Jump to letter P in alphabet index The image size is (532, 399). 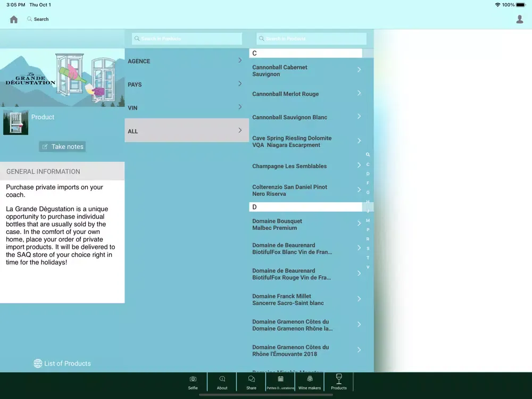[x=368, y=230]
